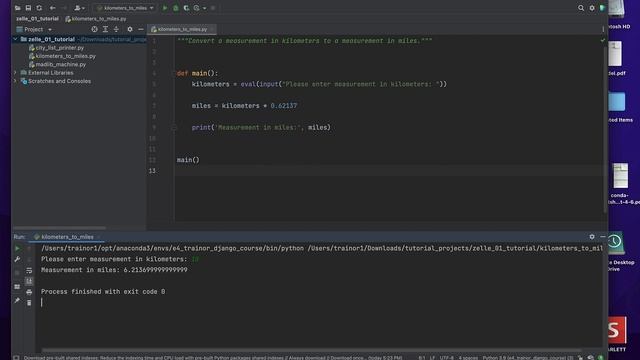The width and height of the screenshot is (640, 360).
Task: Click the cursor line:column position in status bar
Action: [422, 358]
